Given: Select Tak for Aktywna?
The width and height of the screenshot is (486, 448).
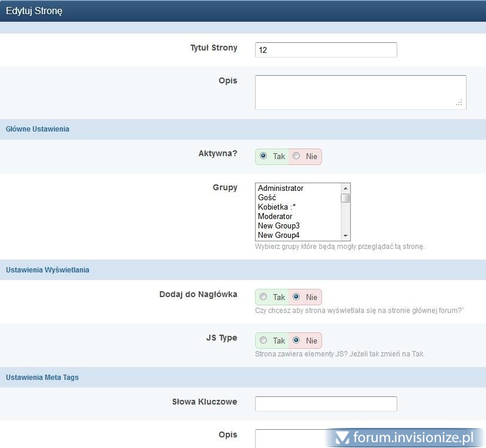Looking at the screenshot, I should (x=263, y=156).
